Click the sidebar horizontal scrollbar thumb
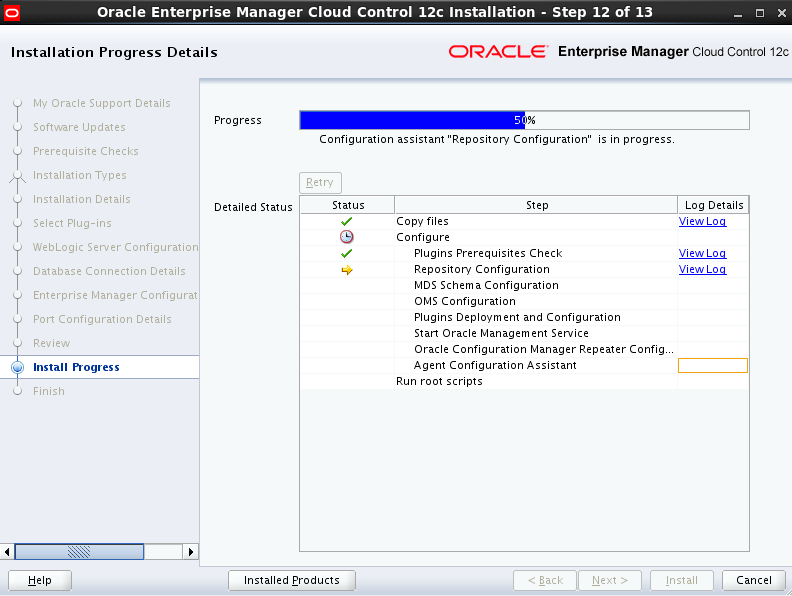Screen dimensions: 792x596 click(79, 552)
